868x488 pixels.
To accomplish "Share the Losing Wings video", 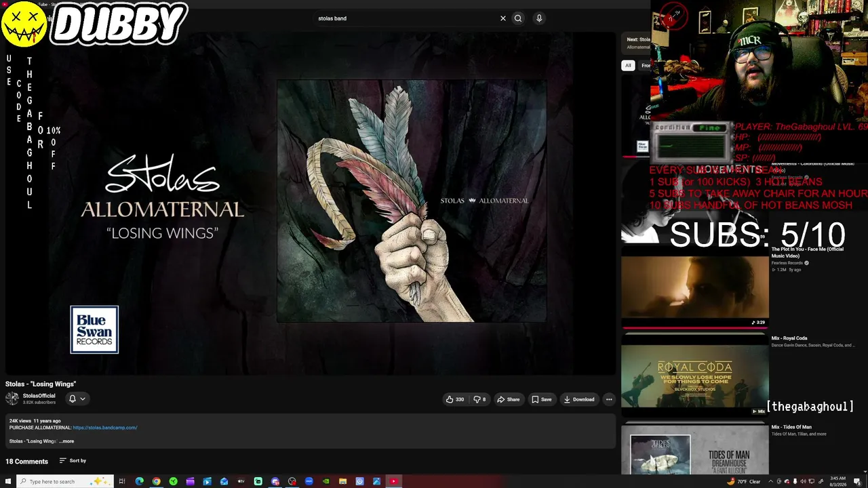I will point(508,399).
